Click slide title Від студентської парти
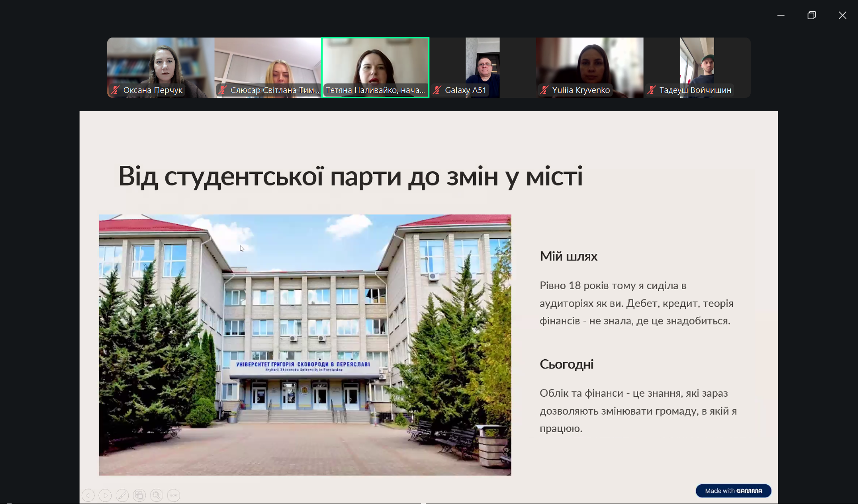Viewport: 858px width, 504px height. 350,176
